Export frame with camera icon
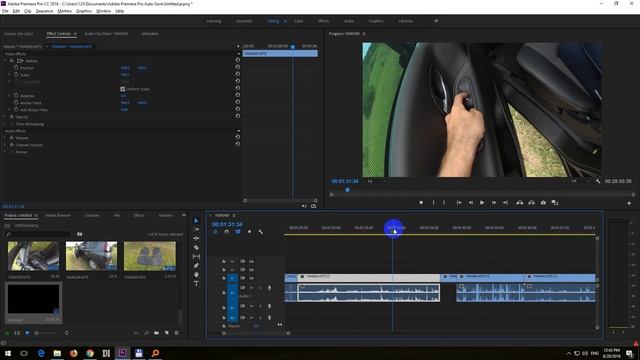Image resolution: width=640 pixels, height=360 pixels. (543, 203)
